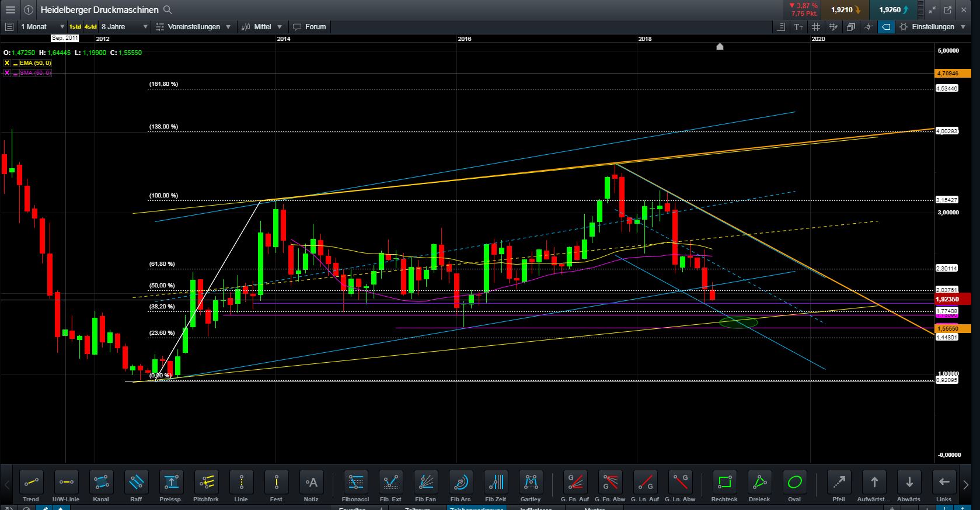Toggle the text size button
The height and width of the screenshot is (510, 980).
point(798,27)
